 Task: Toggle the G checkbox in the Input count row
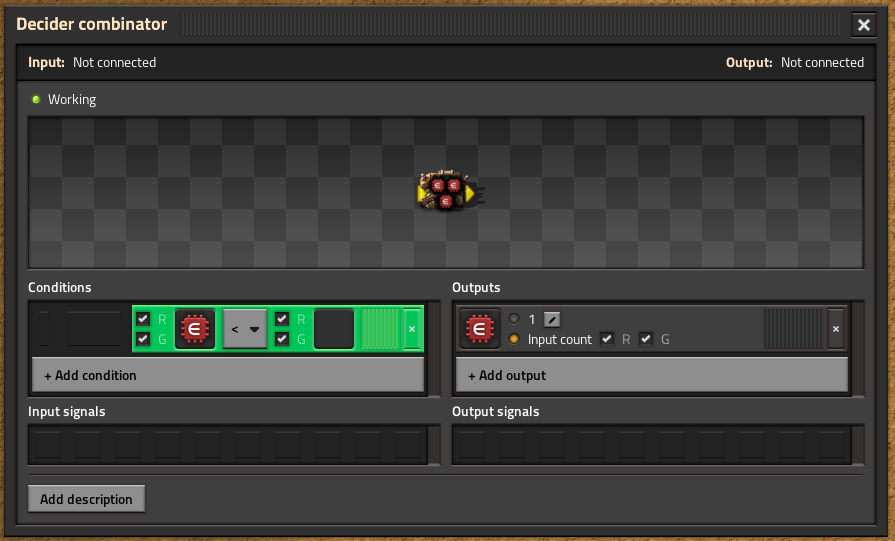coord(646,339)
